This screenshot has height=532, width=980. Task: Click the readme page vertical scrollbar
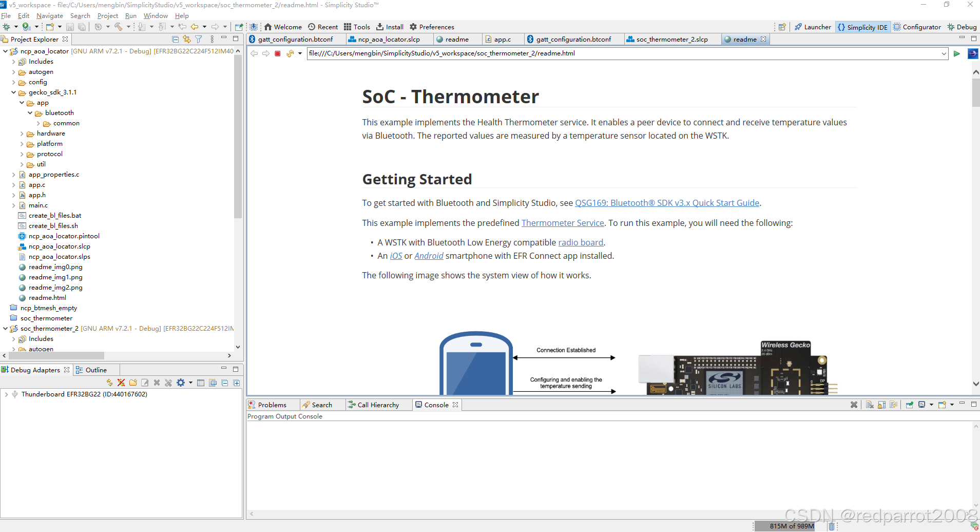coord(975,92)
